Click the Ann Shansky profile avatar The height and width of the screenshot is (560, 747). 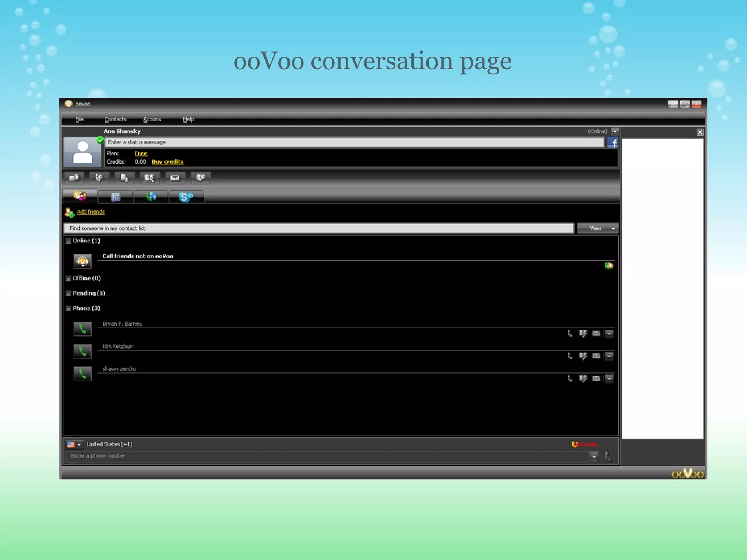coord(82,152)
